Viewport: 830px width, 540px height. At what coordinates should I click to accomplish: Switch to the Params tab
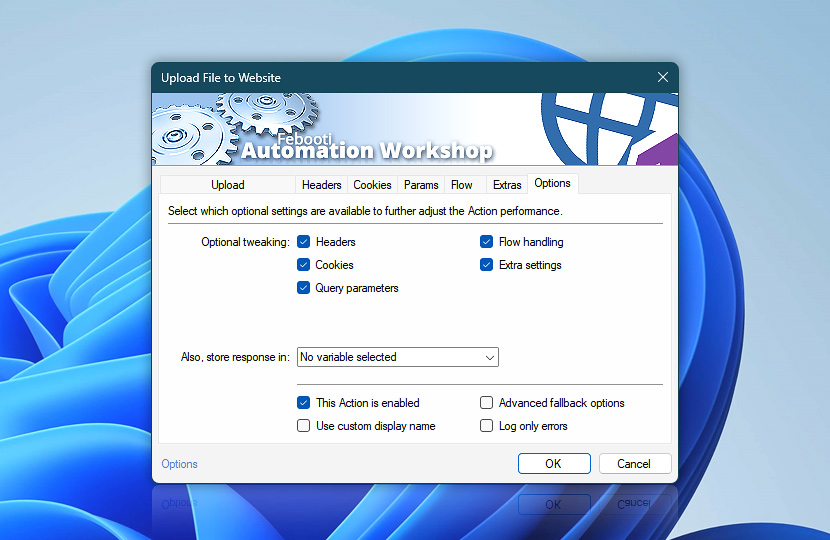tap(421, 185)
